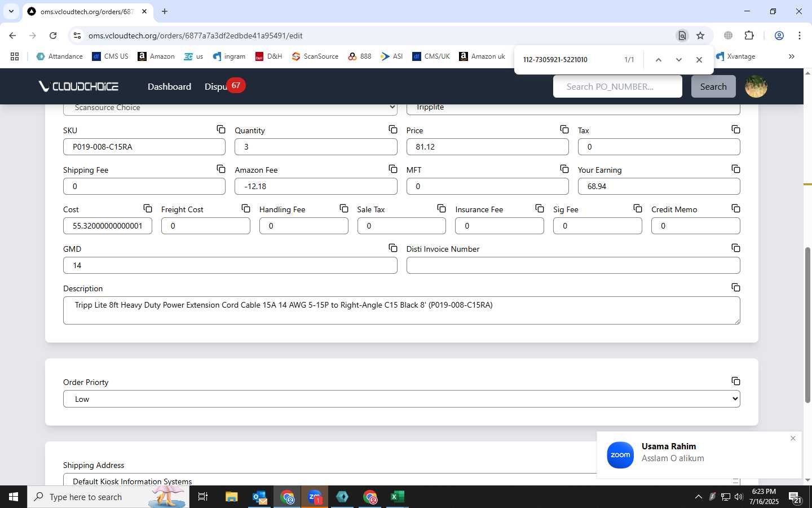812x508 pixels.
Task: Copy the Description text
Action: point(736,288)
